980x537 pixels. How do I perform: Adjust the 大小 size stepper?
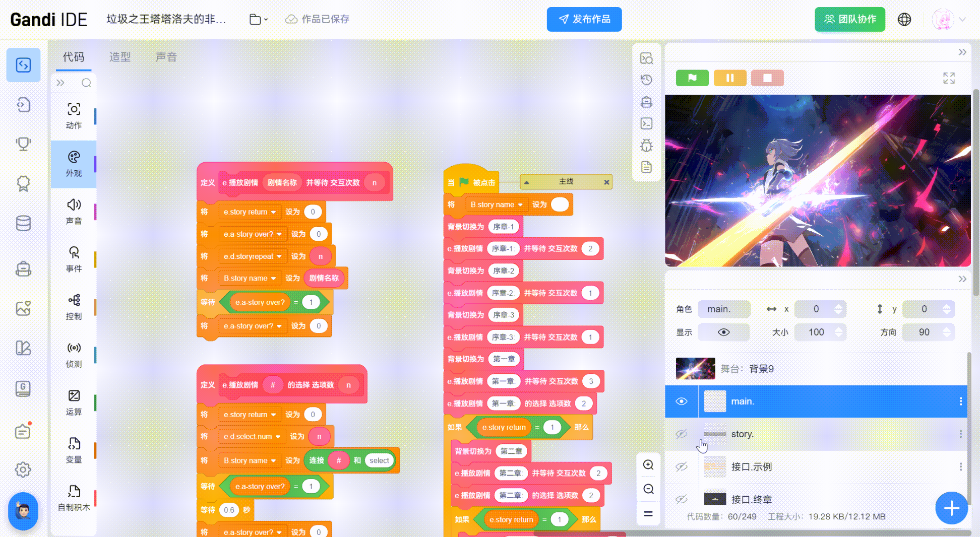point(838,332)
